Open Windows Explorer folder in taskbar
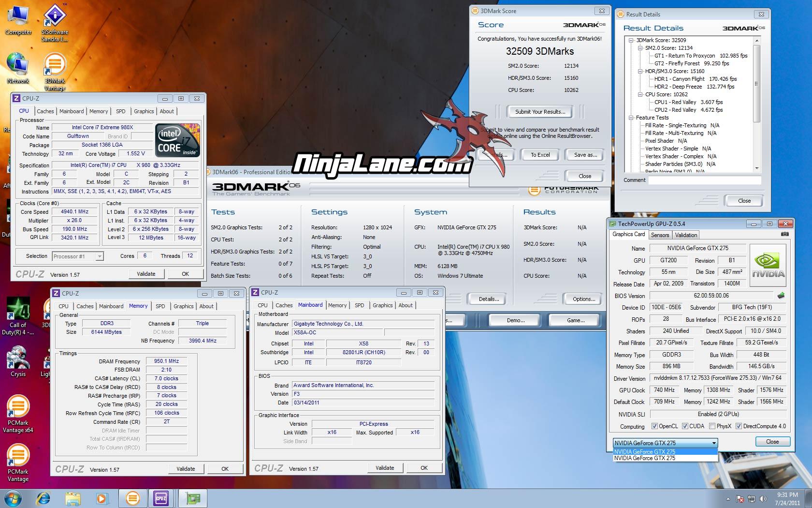Viewport: 812px width, 508px height. click(73, 498)
